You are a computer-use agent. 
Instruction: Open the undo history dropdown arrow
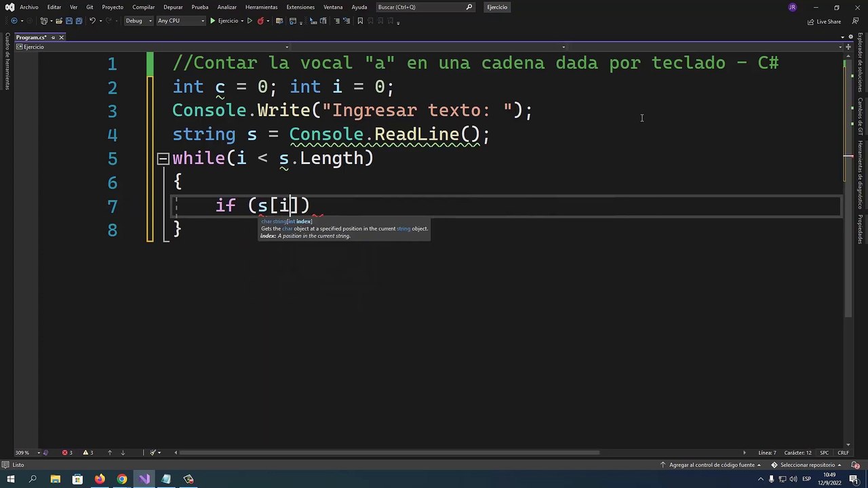tap(100, 21)
